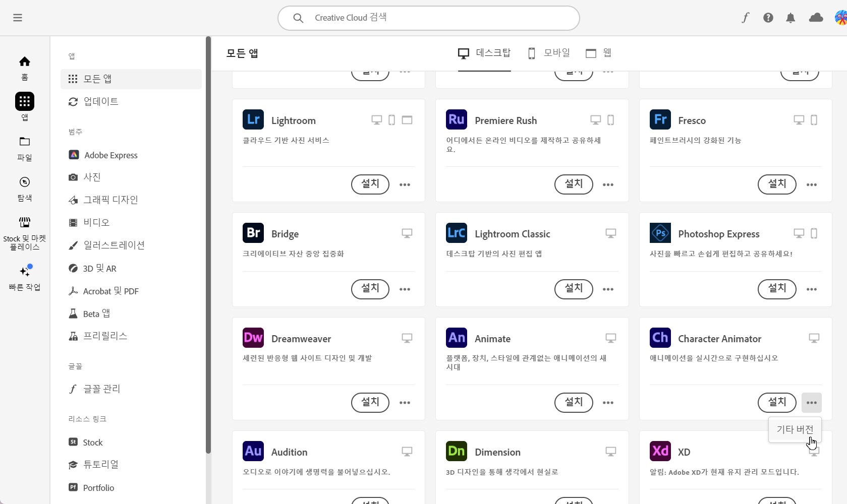Open more options for Animate

click(x=608, y=403)
